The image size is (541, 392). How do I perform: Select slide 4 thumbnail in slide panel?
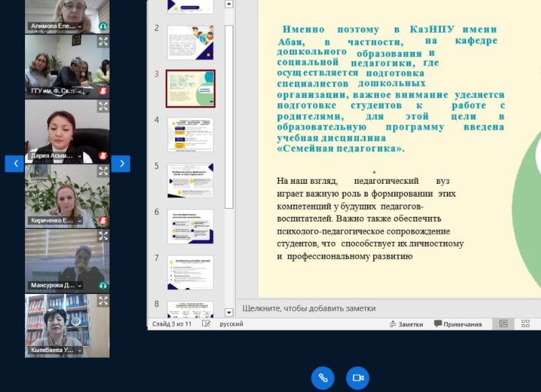tap(190, 134)
